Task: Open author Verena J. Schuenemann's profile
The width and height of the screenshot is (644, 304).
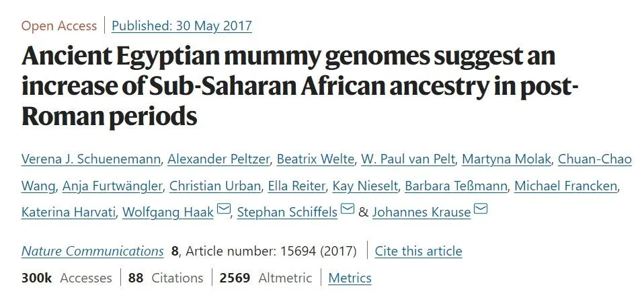Action: coord(89,159)
